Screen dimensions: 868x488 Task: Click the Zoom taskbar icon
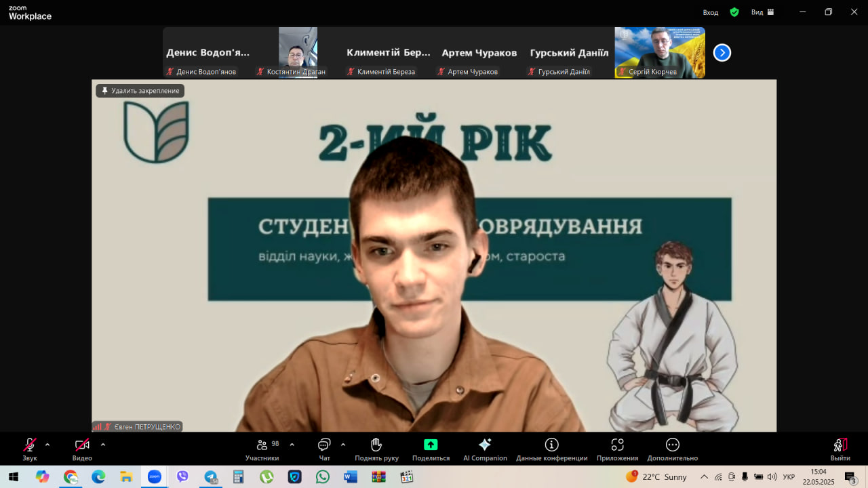coord(154,476)
